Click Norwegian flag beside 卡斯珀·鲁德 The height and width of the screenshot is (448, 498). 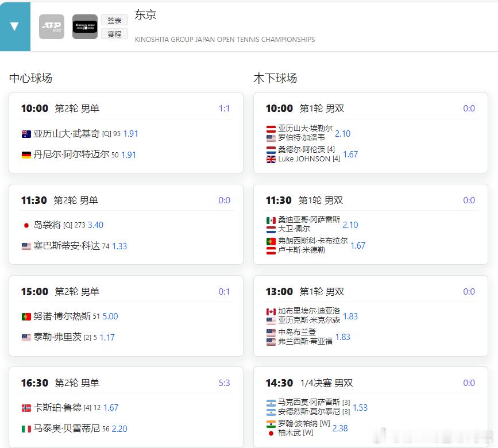[x=26, y=408]
